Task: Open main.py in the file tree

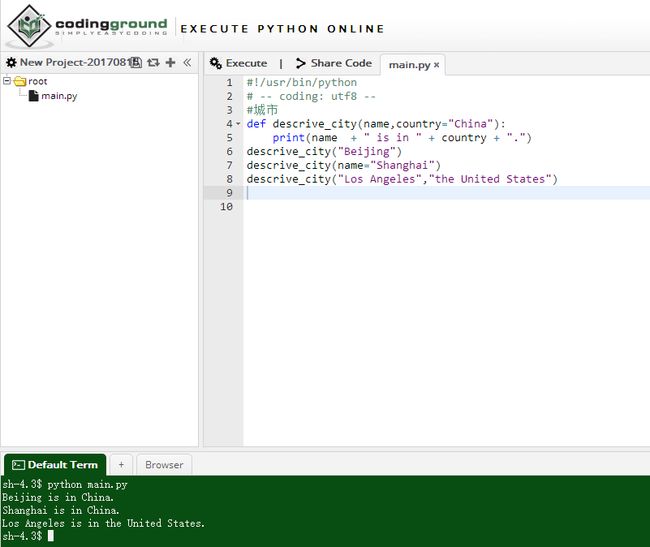Action: click(53, 96)
